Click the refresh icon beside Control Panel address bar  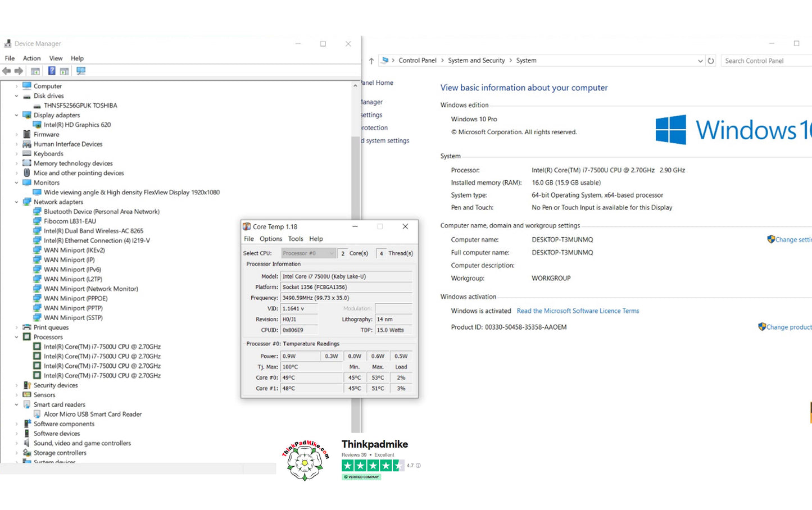[711, 61]
